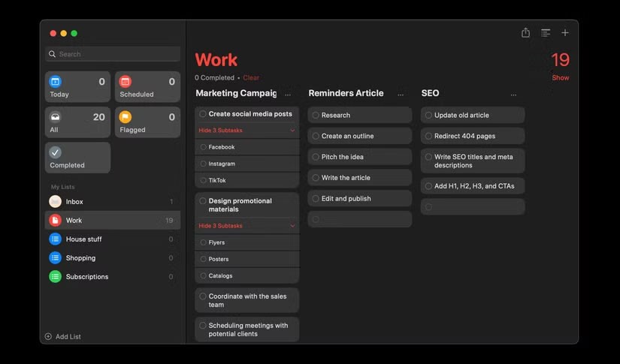Click the plus icon to add reminder
Image resolution: width=620 pixels, height=364 pixels.
click(565, 33)
